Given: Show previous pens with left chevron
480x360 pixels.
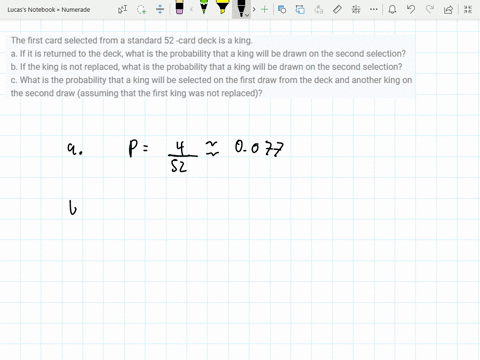Looking at the screenshot, I should click(x=191, y=9).
